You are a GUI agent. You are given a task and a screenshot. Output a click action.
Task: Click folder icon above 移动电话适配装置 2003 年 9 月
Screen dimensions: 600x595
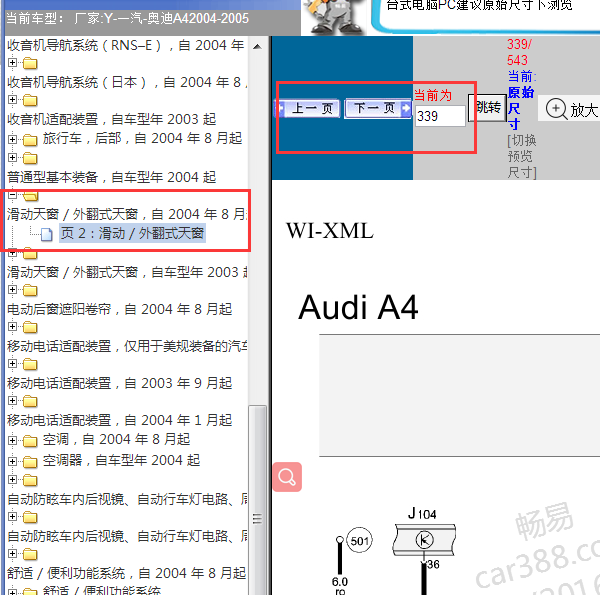click(x=30, y=364)
